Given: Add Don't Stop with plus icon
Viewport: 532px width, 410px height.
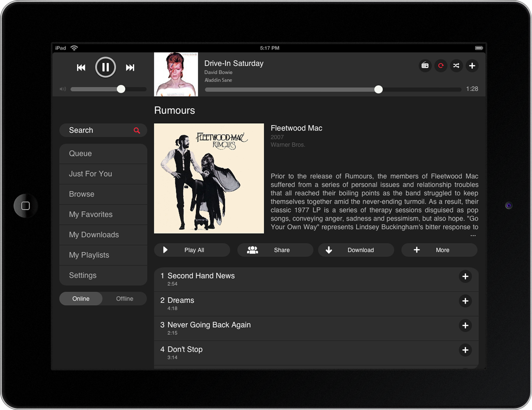Looking at the screenshot, I should (x=465, y=350).
